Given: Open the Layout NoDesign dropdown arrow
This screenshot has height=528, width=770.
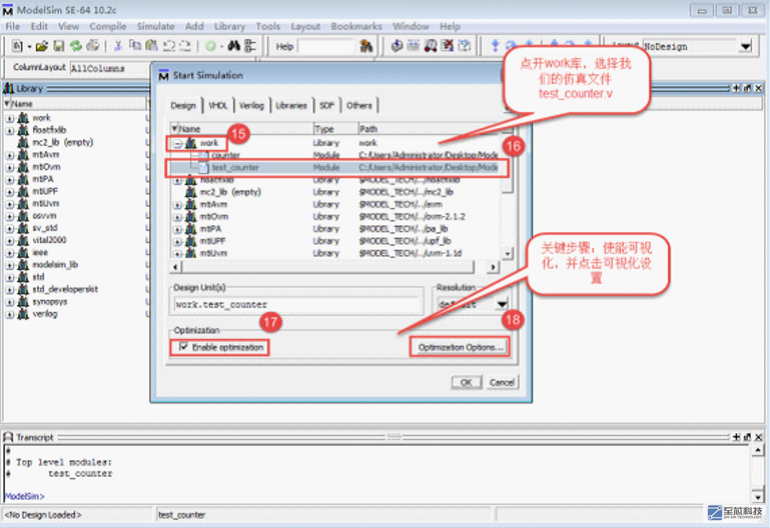Looking at the screenshot, I should click(x=745, y=47).
